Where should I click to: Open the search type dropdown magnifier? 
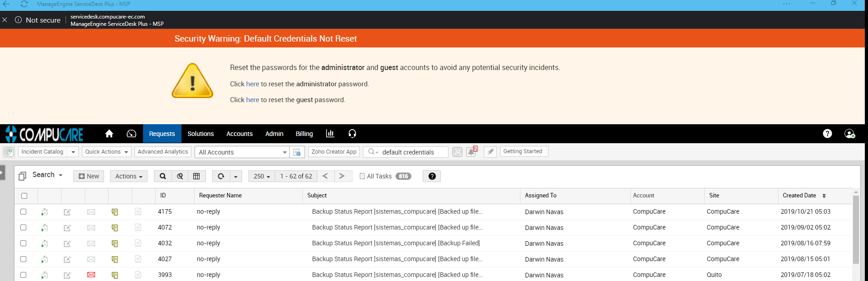(x=373, y=152)
